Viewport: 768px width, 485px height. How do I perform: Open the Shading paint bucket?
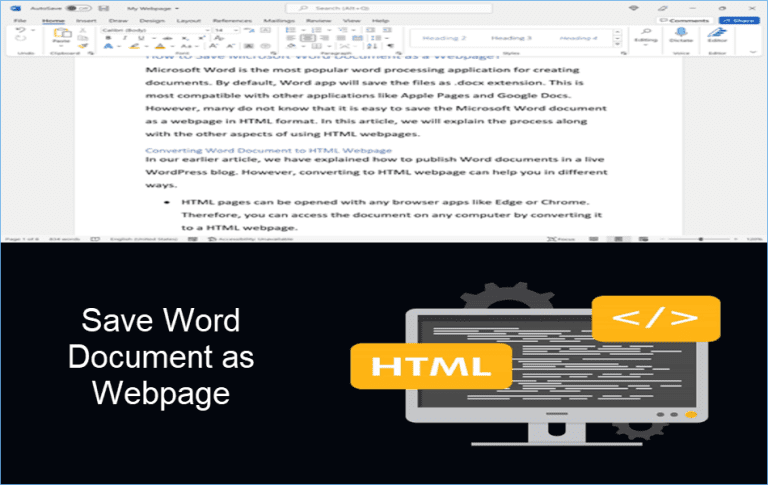pos(291,47)
